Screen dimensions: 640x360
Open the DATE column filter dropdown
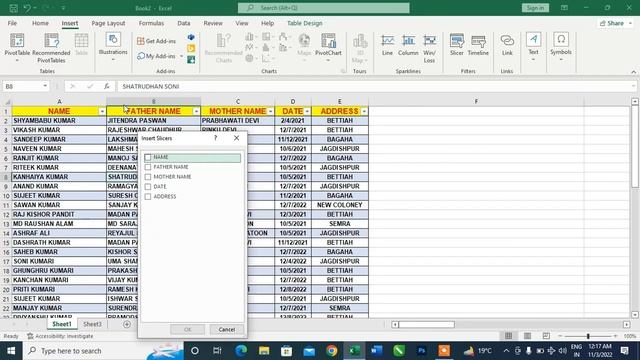[307, 111]
